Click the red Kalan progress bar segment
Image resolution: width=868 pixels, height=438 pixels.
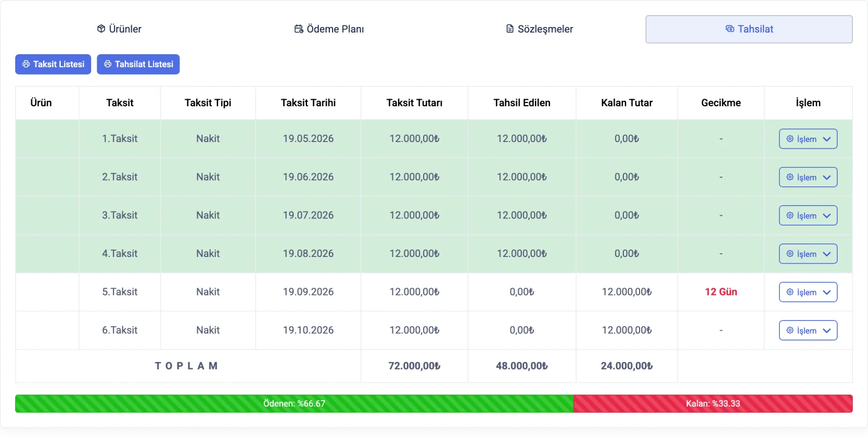[x=713, y=403]
